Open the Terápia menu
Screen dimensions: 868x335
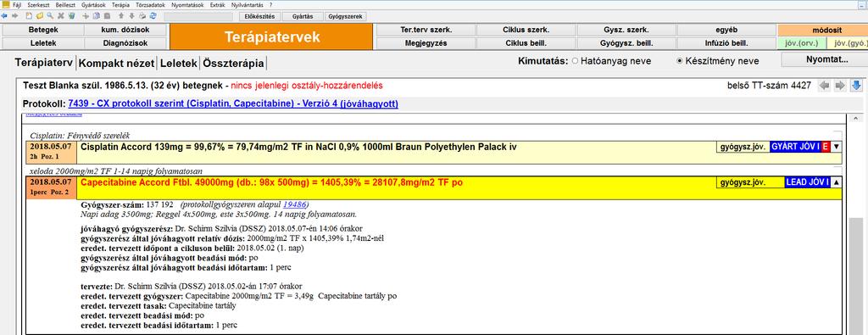(x=120, y=4)
